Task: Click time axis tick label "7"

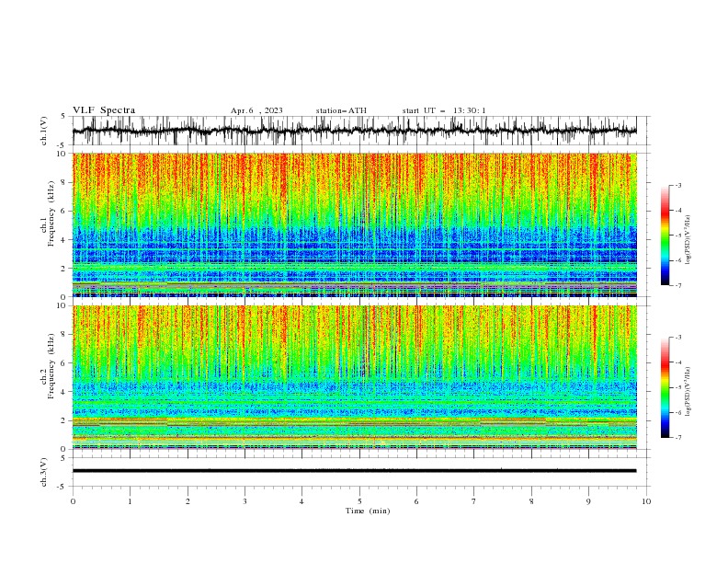Action: click(474, 501)
